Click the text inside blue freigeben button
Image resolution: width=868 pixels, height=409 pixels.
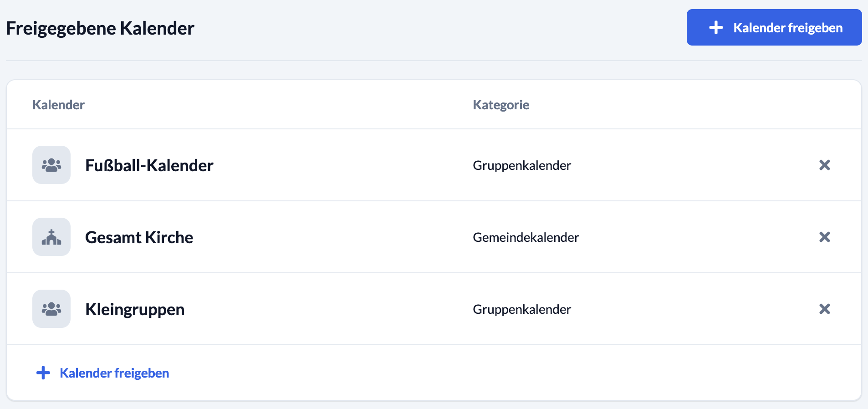[788, 28]
